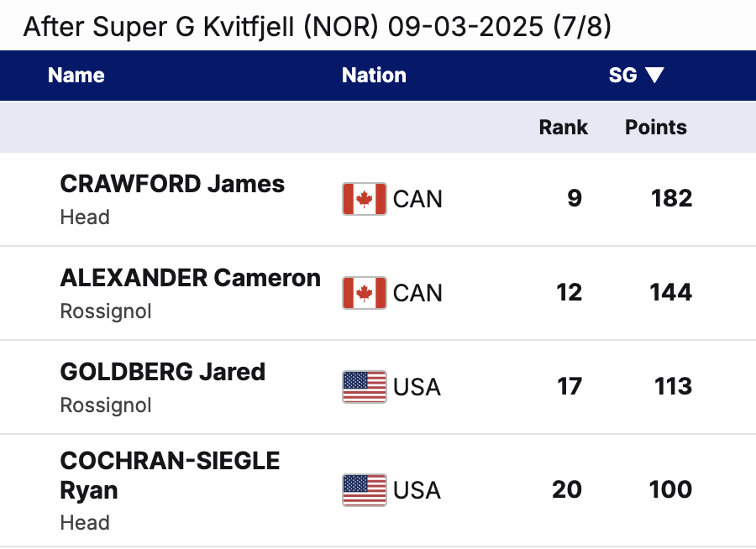Click the After Super G Kvitfjell heading
The height and width of the screenshot is (549, 756).
tap(318, 27)
